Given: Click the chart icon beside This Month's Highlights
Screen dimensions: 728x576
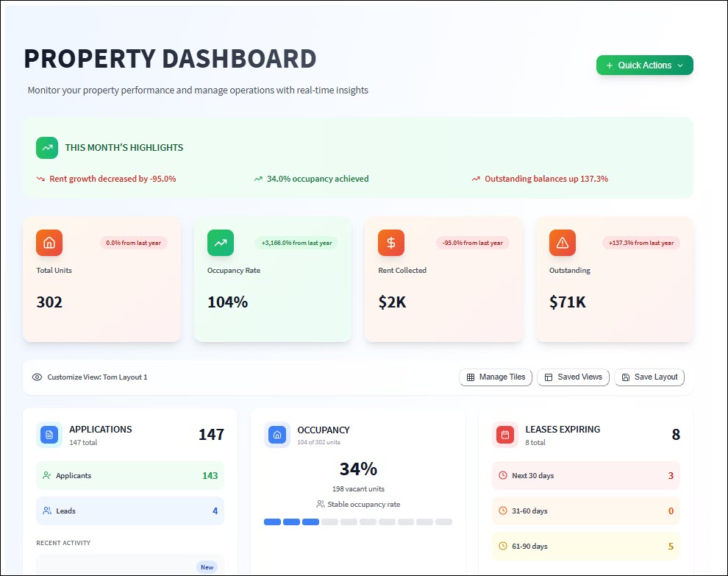Looking at the screenshot, I should 46,147.
